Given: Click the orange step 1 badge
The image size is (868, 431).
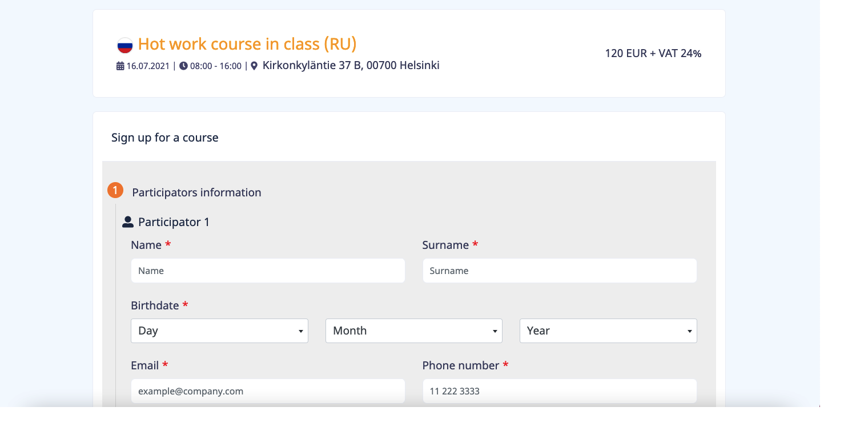Looking at the screenshot, I should pos(115,190).
